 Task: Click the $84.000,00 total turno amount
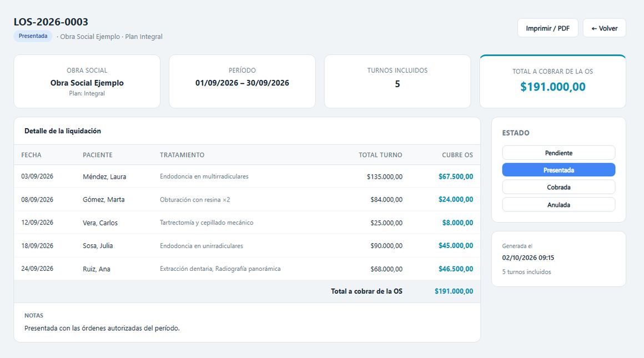pos(386,199)
